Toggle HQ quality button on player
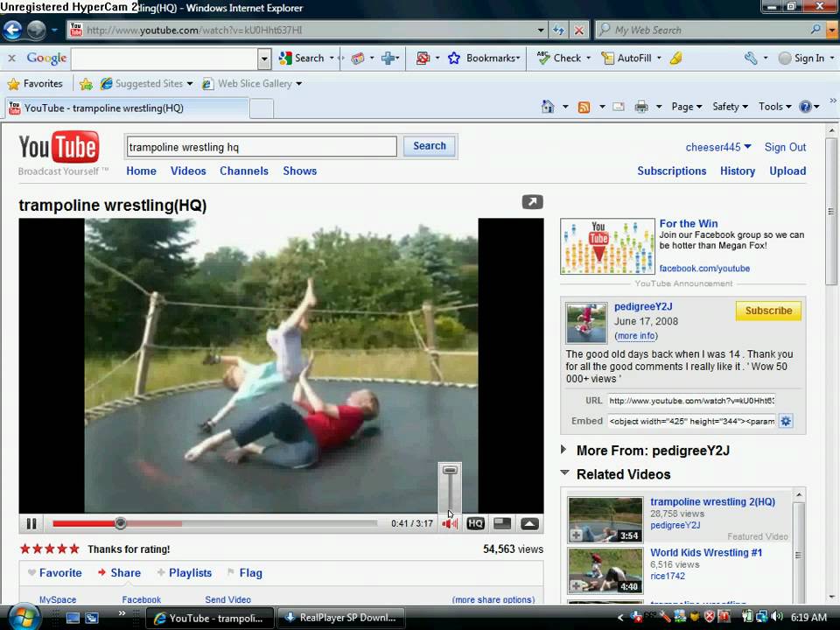The image size is (840, 630). (x=476, y=523)
